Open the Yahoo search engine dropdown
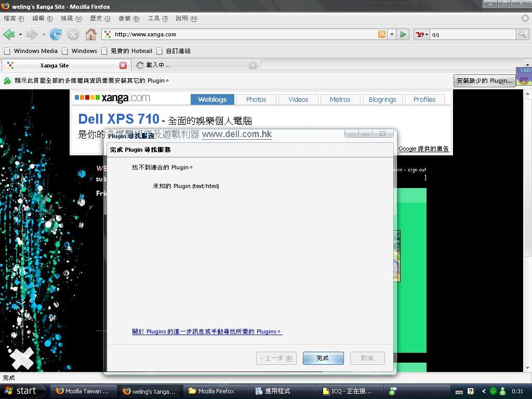 coord(422,34)
